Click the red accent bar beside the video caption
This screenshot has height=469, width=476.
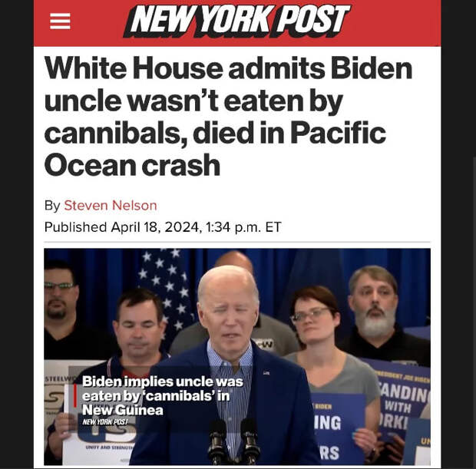(x=75, y=395)
